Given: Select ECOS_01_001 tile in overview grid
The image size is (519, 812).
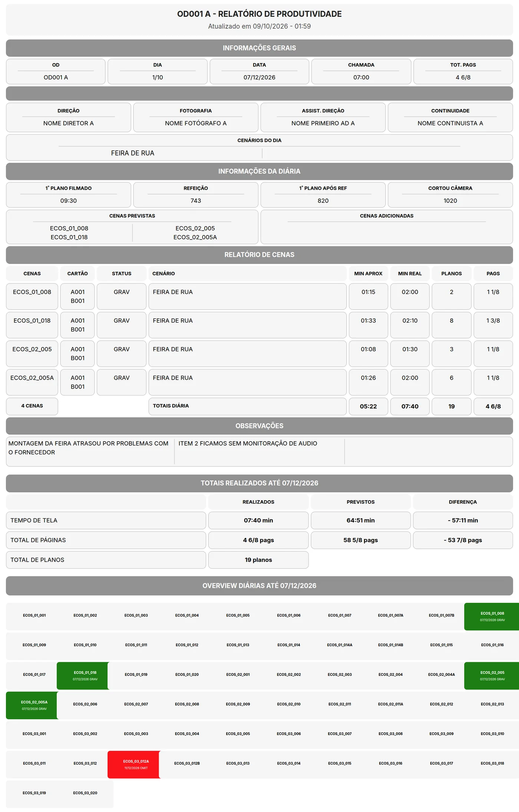Looking at the screenshot, I should coord(34,615).
